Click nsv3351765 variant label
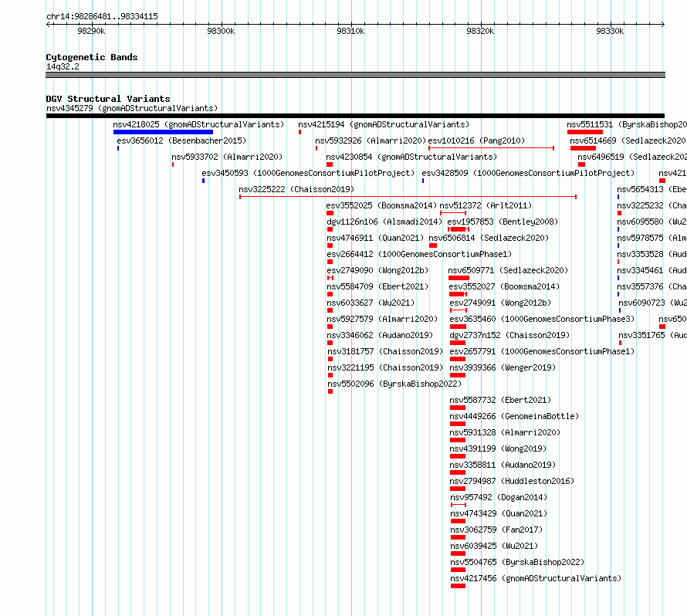The image size is (687, 616). [653, 335]
